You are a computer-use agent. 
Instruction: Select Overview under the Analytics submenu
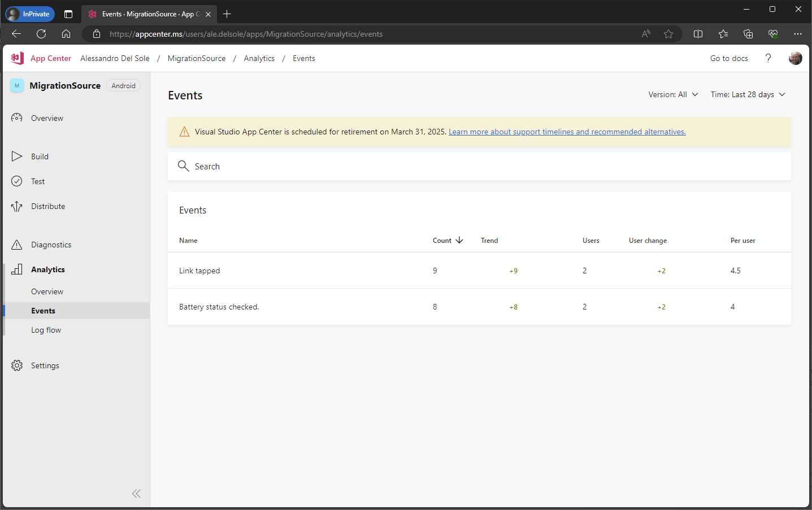47,291
